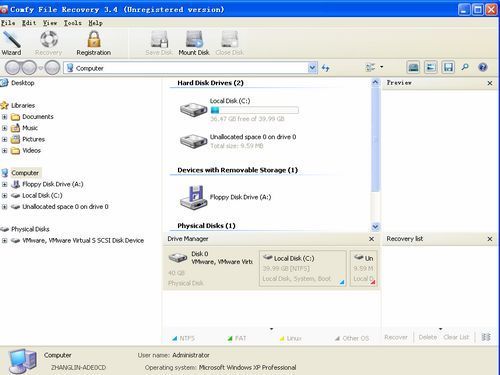Click the refresh arrows beside address bar
This screenshot has height=375, width=500.
coord(325,68)
